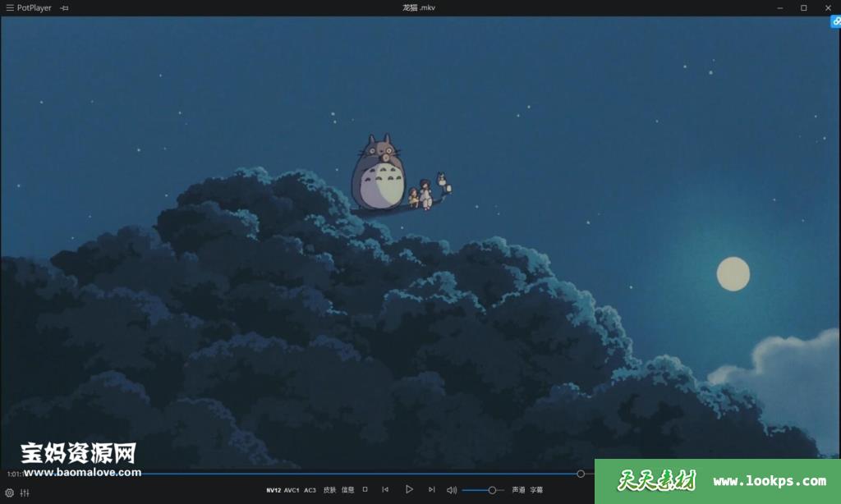Stop video playback
The width and height of the screenshot is (841, 504).
pos(365,490)
